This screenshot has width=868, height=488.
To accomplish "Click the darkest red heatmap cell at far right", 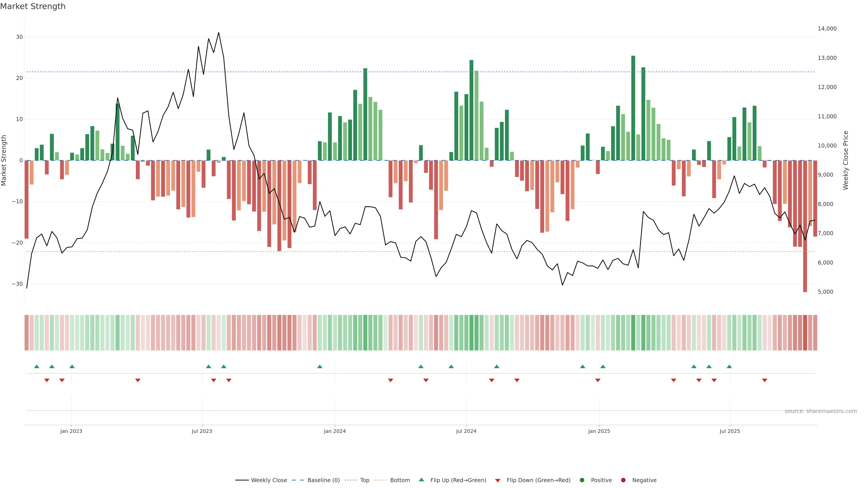I will tap(805, 333).
